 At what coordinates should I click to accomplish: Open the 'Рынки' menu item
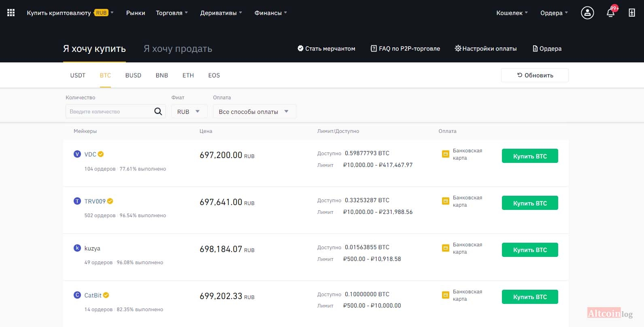pos(136,13)
